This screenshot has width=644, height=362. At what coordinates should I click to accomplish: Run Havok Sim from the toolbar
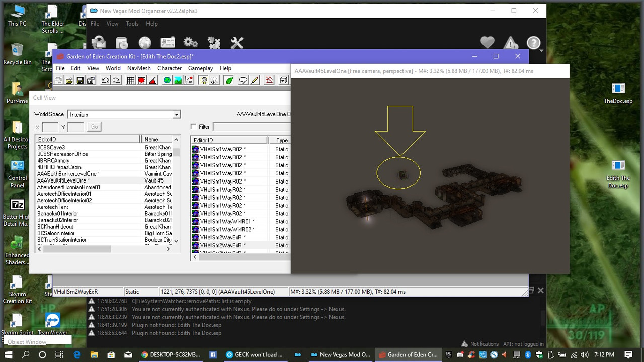[x=189, y=80]
